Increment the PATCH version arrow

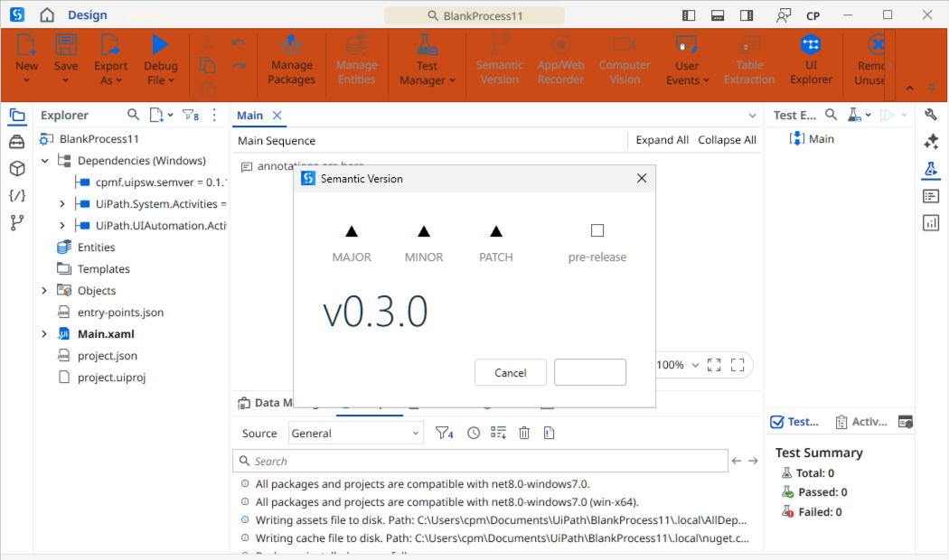pos(495,231)
